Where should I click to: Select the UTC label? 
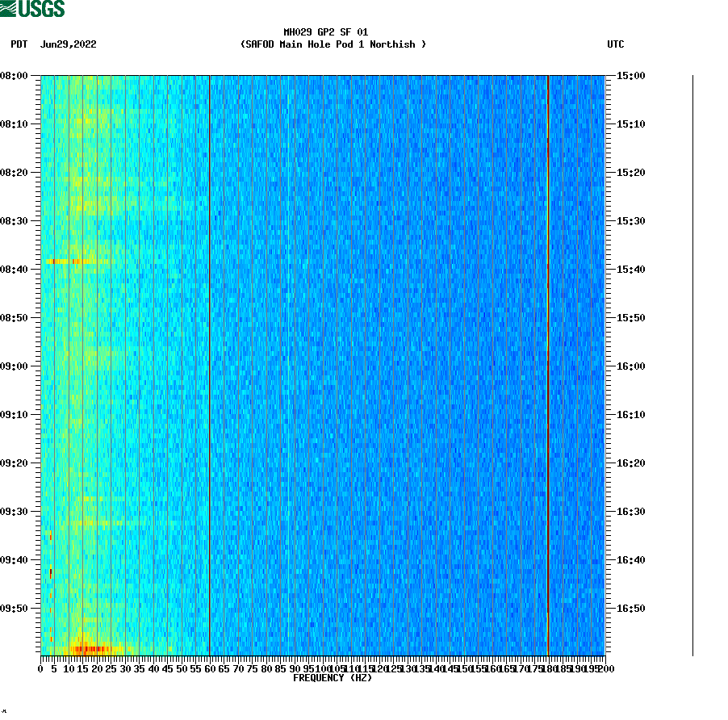pyautogui.click(x=617, y=45)
